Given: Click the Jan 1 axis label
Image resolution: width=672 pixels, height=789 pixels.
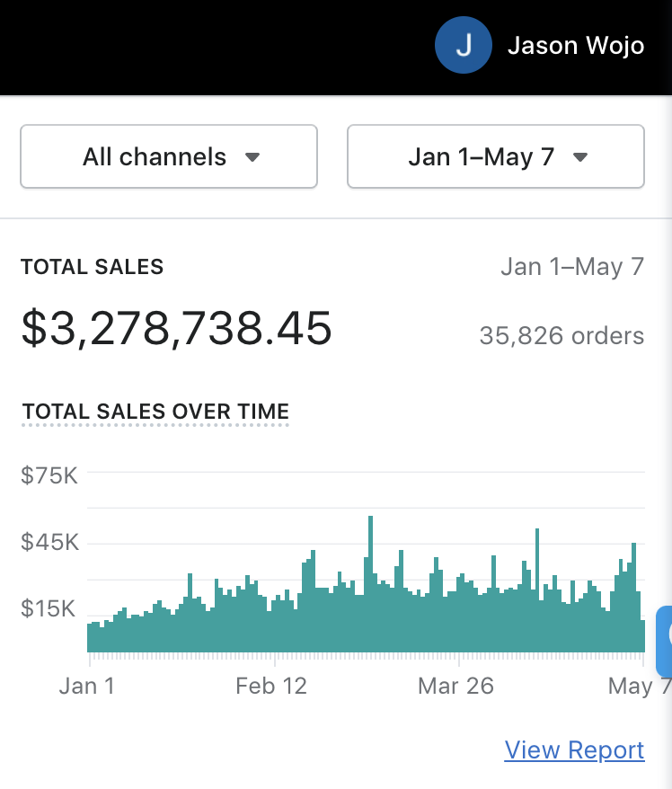Looking at the screenshot, I should coord(87,686).
